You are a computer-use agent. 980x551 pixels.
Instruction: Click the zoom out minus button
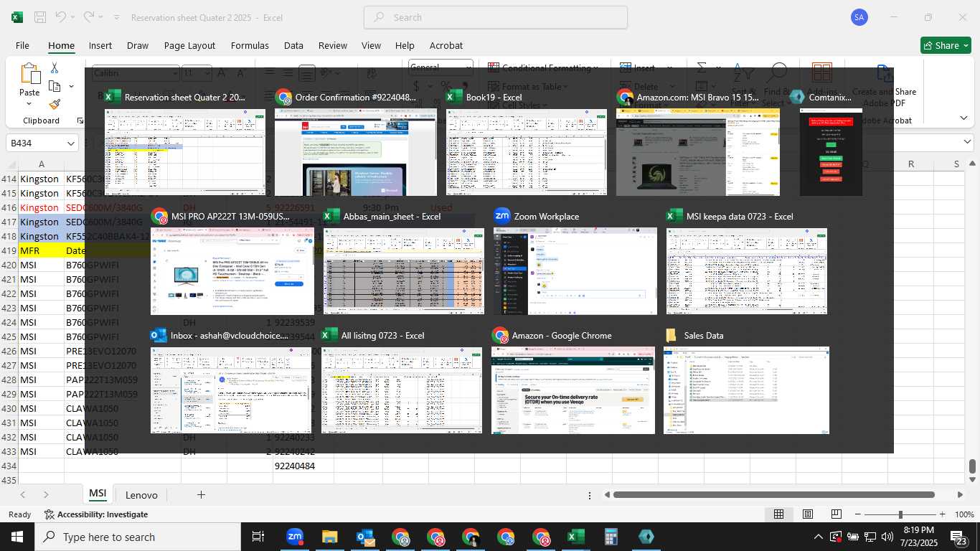(858, 514)
